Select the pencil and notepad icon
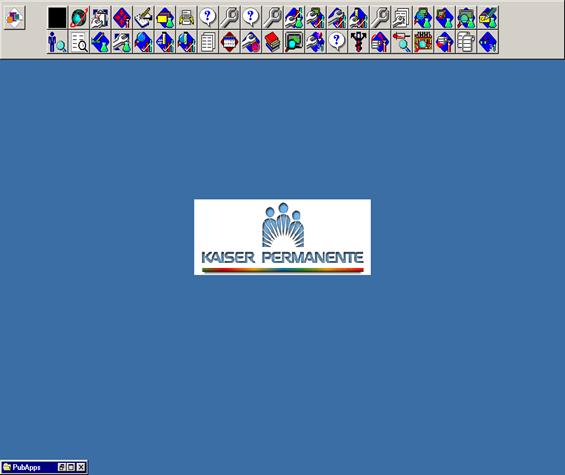The width and height of the screenshot is (565, 475). pyautogui.click(x=143, y=18)
